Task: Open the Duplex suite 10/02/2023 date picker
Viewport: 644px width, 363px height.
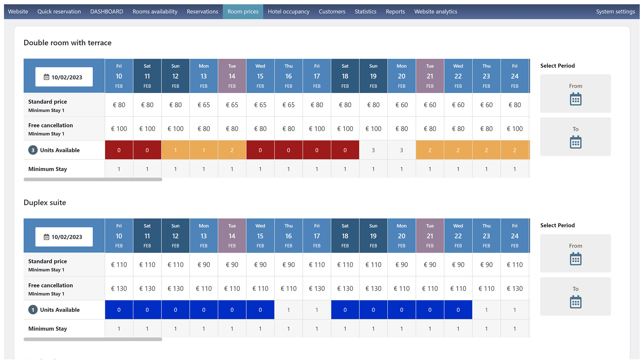Action: coord(64,237)
